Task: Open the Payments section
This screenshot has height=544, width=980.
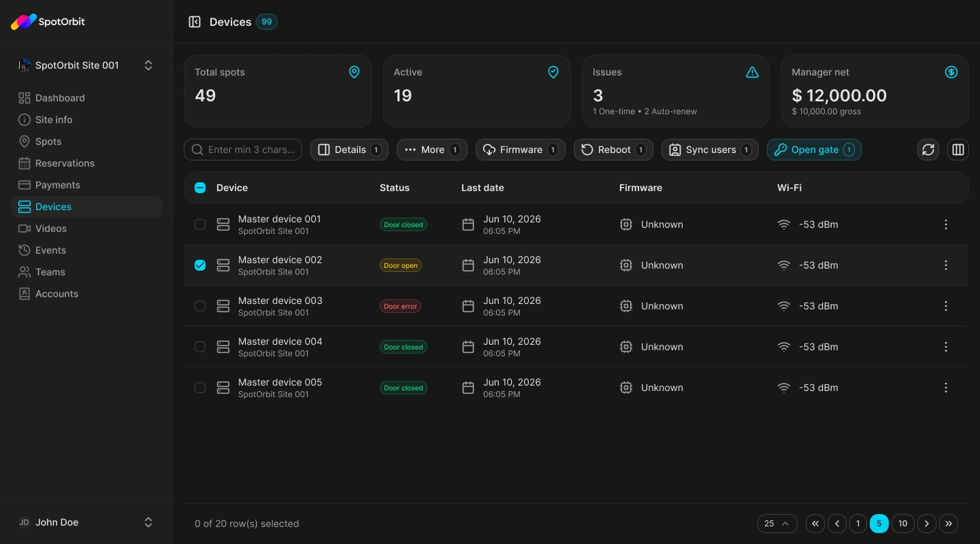Action: [86, 185]
